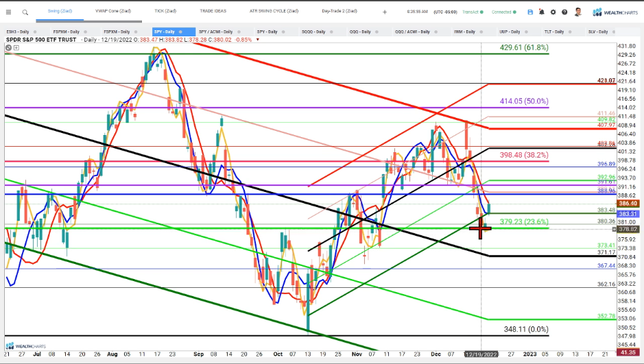644x364 pixels.
Task: Select the SQQQ - Daily chart tab
Action: click(x=313, y=32)
